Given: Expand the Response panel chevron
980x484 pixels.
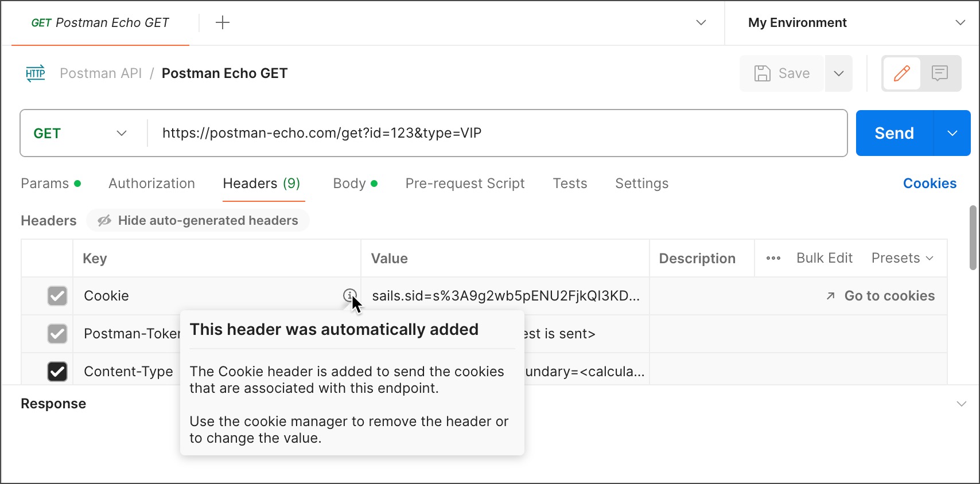Looking at the screenshot, I should [962, 404].
